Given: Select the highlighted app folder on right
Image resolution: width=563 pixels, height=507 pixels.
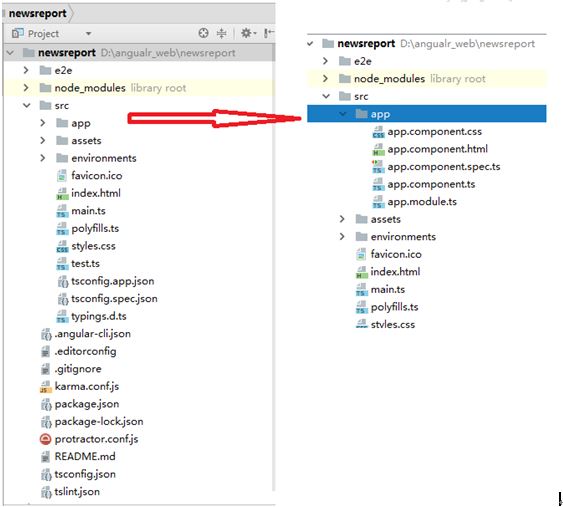Looking at the screenshot, I should click(x=427, y=114).
